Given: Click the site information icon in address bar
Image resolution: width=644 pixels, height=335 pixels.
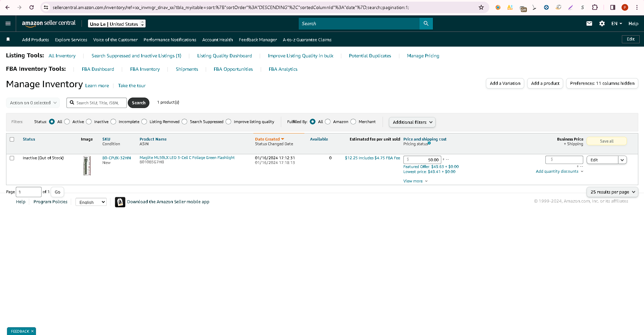Looking at the screenshot, I should point(46,7).
